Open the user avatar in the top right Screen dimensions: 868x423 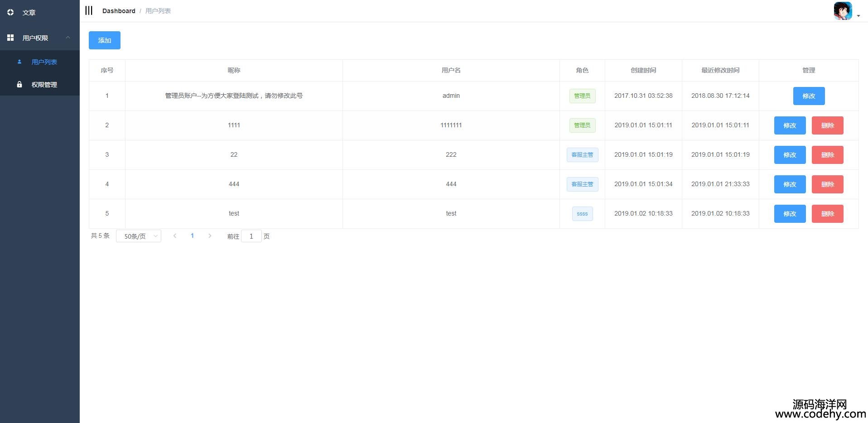[x=843, y=11]
